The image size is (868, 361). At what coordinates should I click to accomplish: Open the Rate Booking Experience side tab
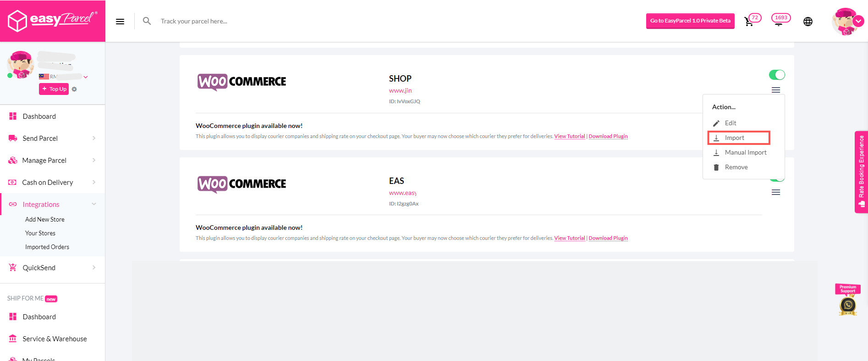(x=861, y=172)
